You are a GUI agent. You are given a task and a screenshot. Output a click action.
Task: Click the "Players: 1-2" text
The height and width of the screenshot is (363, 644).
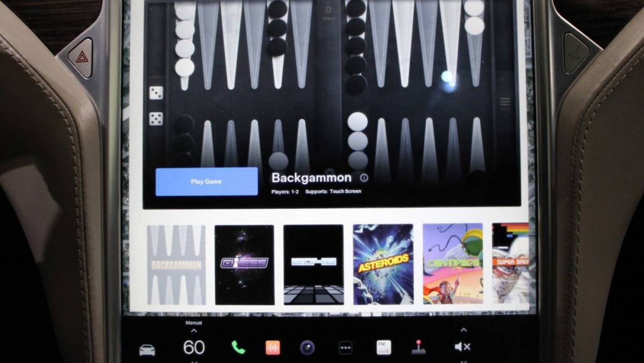coord(285,191)
